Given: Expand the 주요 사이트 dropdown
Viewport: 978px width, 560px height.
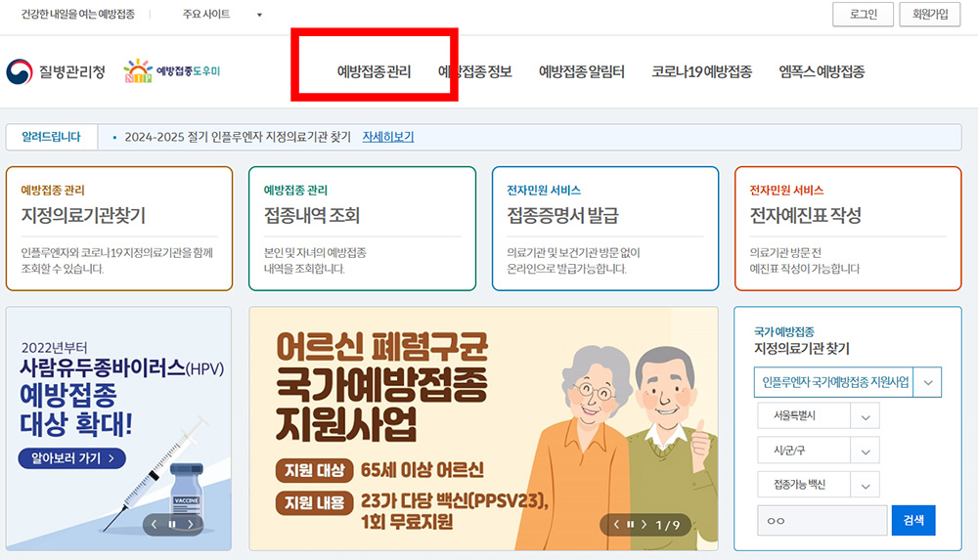Looking at the screenshot, I should click(222, 14).
